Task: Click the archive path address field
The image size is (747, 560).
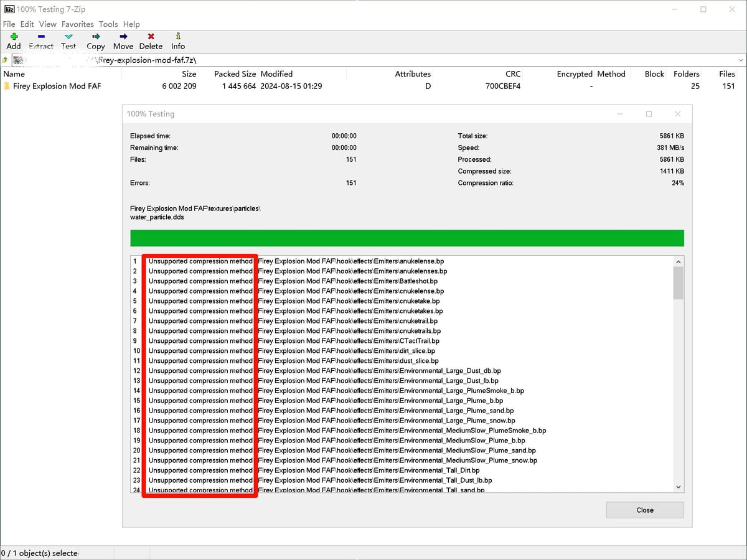Action: point(374,60)
